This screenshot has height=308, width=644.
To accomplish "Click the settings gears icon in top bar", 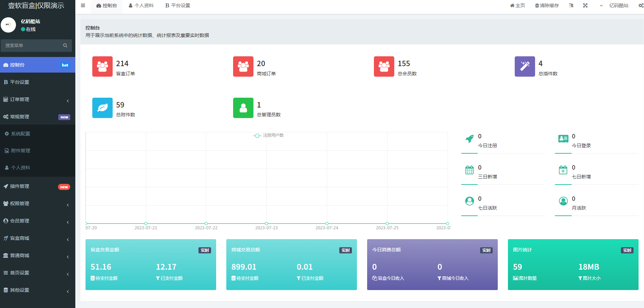I will click(641, 5).
